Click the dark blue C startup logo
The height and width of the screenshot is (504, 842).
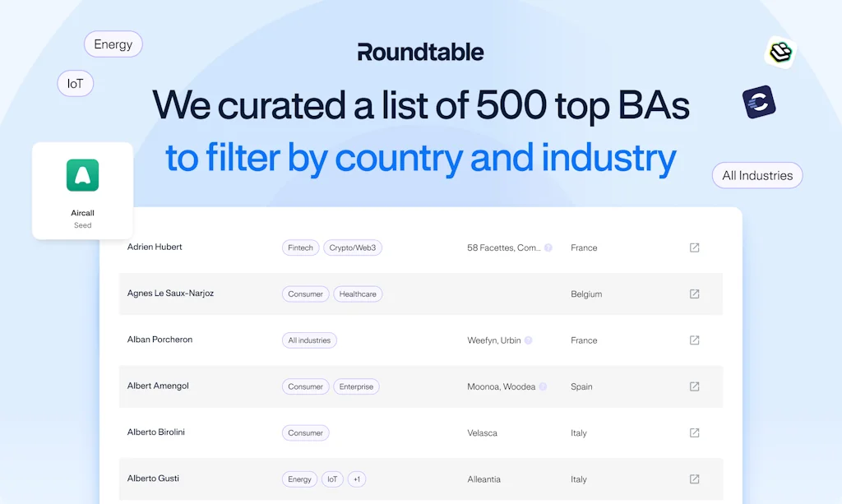click(x=757, y=103)
